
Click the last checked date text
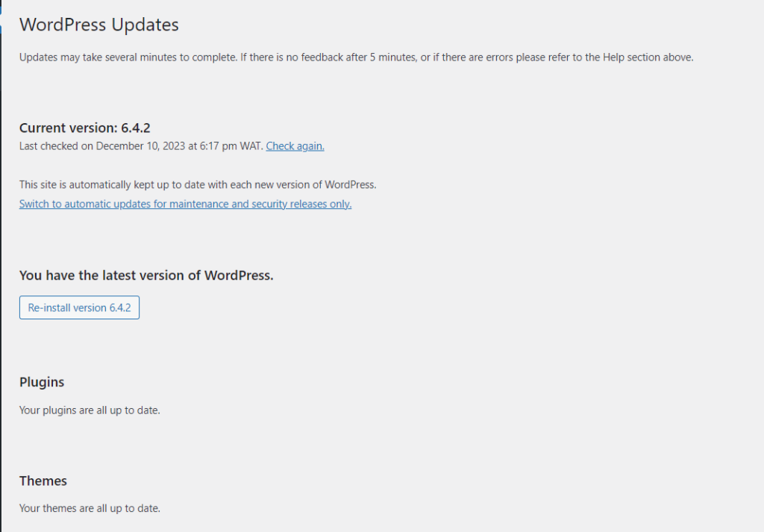coord(140,146)
